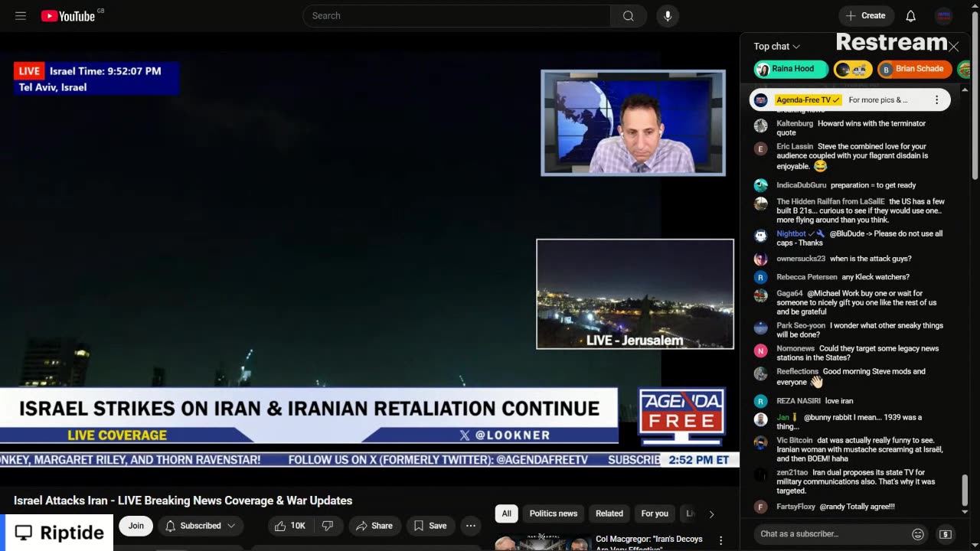980x551 pixels.
Task: Show next filter chips with right arrow
Action: click(x=711, y=514)
